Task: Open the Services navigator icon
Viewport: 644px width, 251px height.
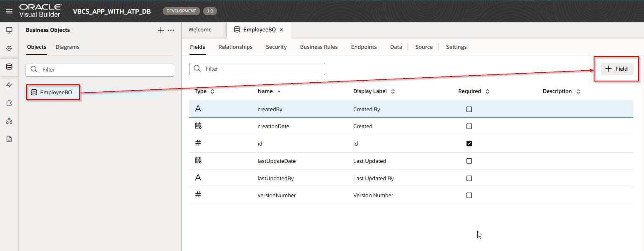Action: pyautogui.click(x=9, y=49)
